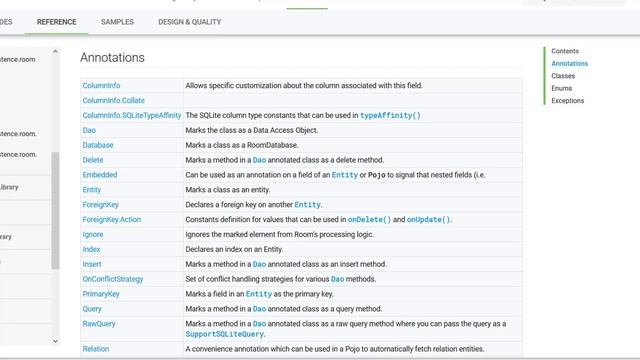Image resolution: width=640 pixels, height=360 pixels.
Task: Open the PrimaryKey annotation link
Action: click(101, 294)
